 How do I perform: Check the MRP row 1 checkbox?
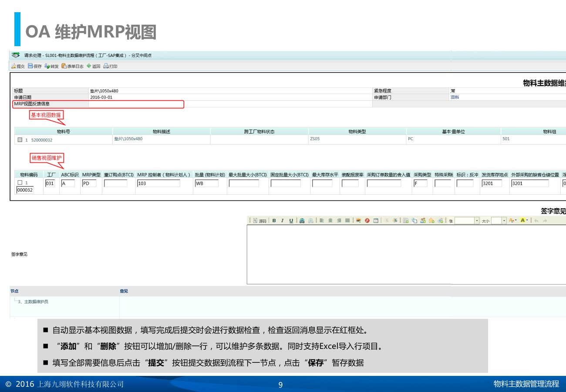click(20, 183)
